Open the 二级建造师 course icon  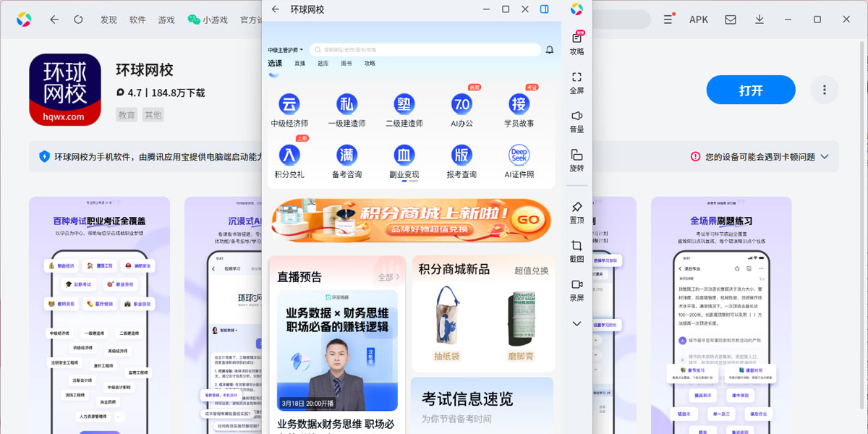pos(404,111)
